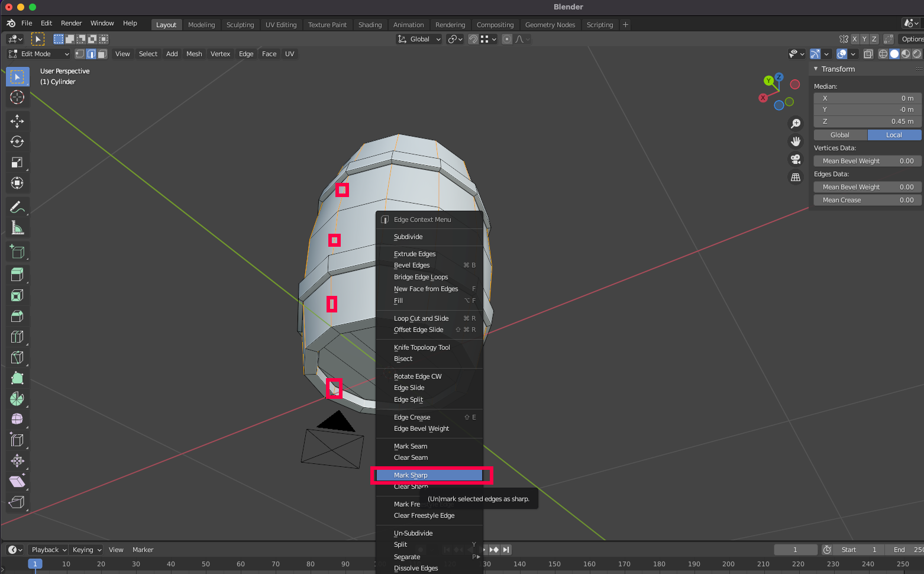Select the Shear tool
Viewport: 924px width, 574px height.
click(17, 481)
